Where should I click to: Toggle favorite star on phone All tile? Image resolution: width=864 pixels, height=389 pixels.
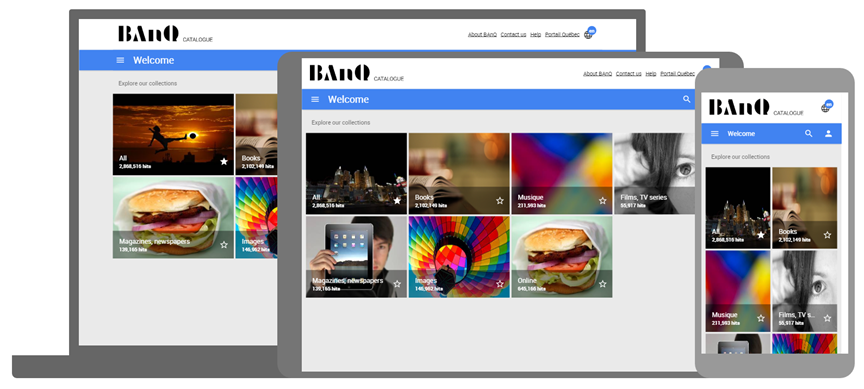pos(761,235)
